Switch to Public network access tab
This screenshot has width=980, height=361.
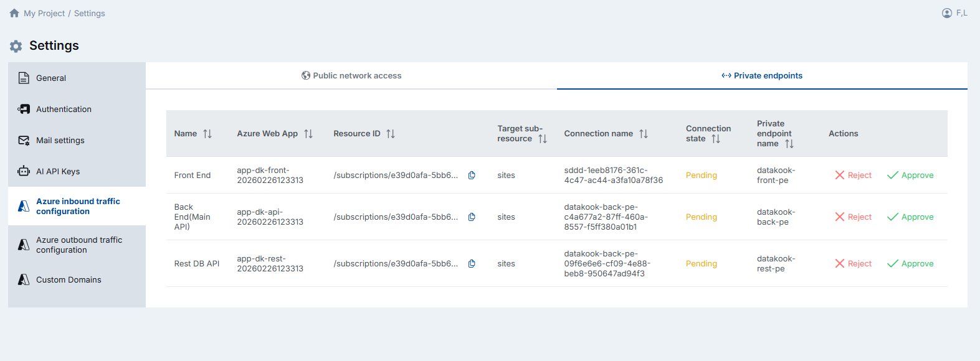coord(351,75)
